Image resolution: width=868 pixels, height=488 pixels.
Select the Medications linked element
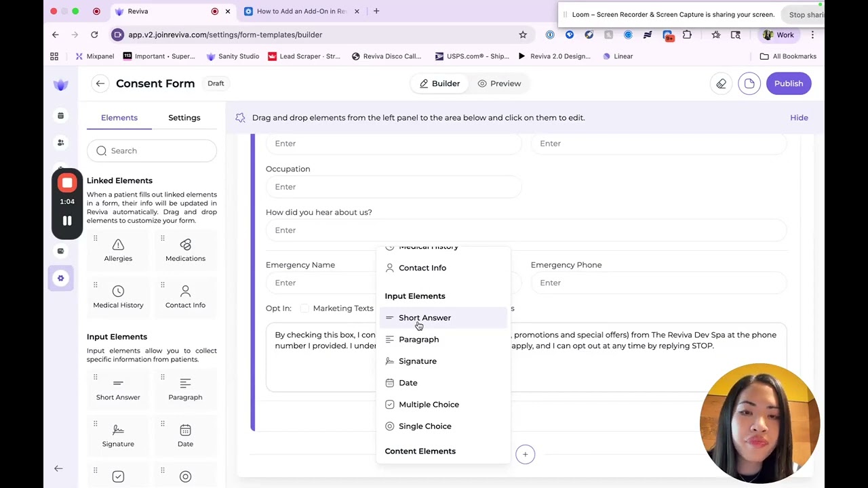point(185,250)
